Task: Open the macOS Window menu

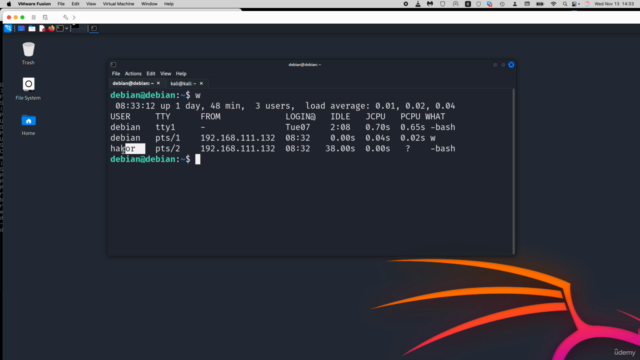Action: [x=149, y=4]
